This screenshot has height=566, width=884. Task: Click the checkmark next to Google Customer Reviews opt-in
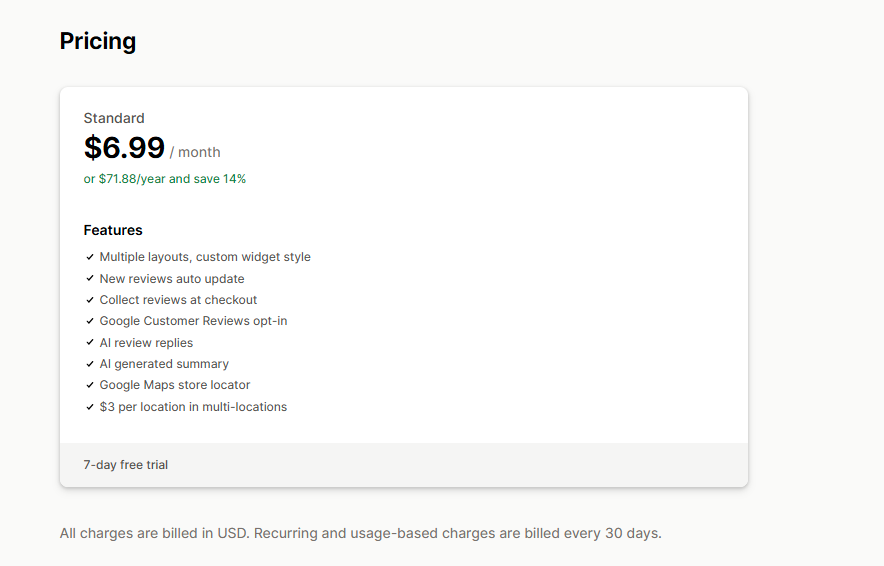90,321
